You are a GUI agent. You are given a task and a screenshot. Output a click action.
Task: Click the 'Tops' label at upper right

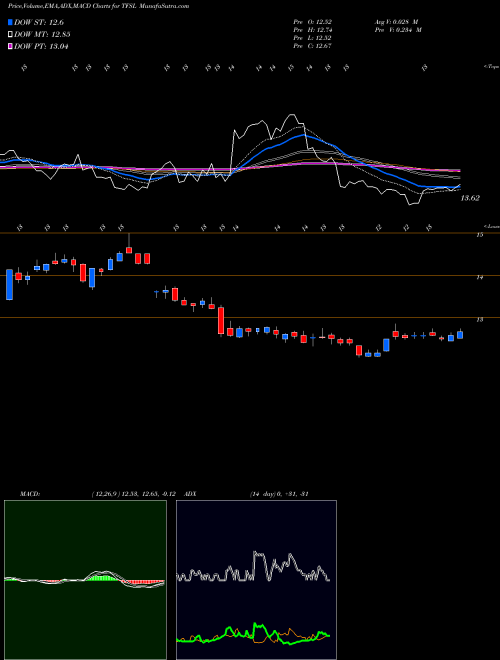point(491,67)
